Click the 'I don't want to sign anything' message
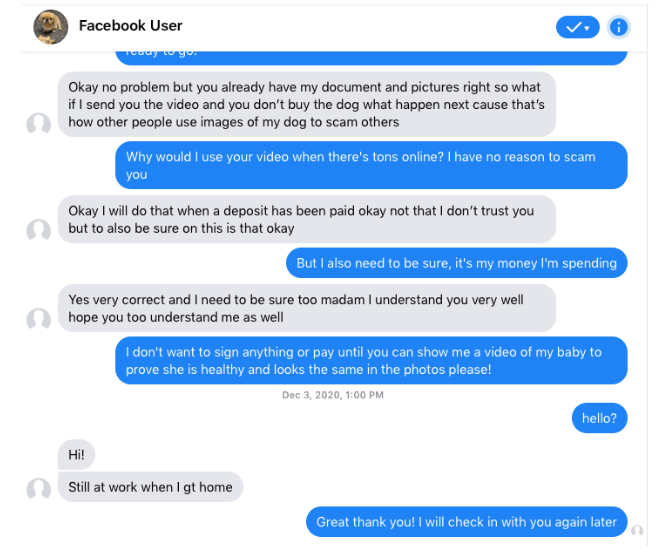 371,361
